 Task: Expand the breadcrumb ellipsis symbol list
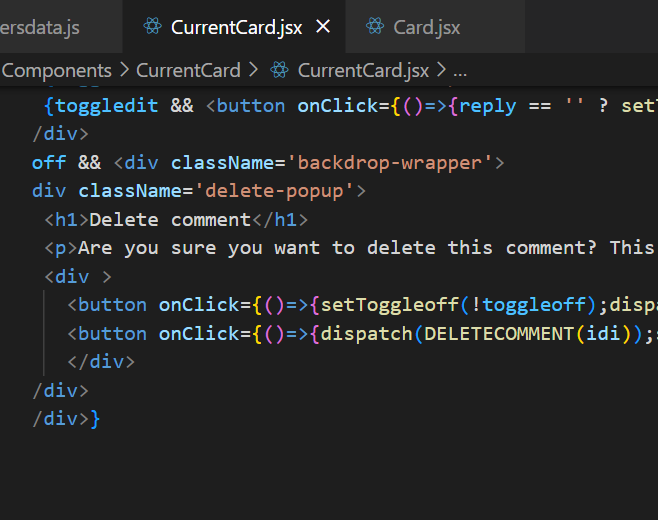[x=460, y=70]
